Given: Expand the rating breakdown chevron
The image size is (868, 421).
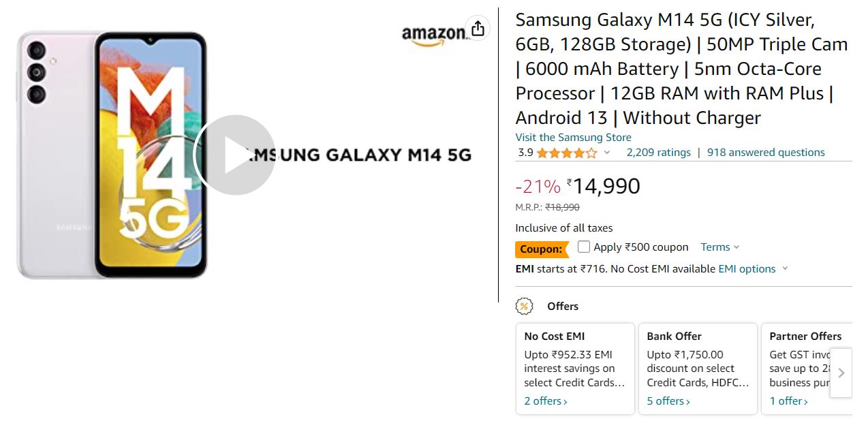Looking at the screenshot, I should click(x=607, y=153).
